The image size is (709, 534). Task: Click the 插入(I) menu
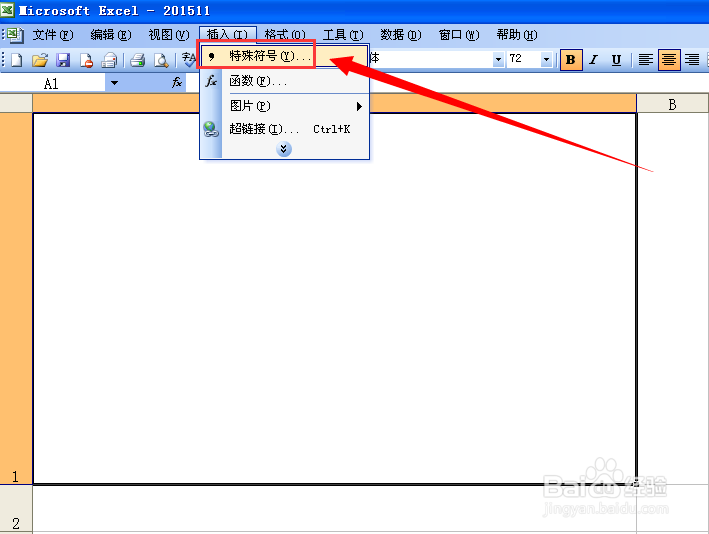pyautogui.click(x=227, y=35)
